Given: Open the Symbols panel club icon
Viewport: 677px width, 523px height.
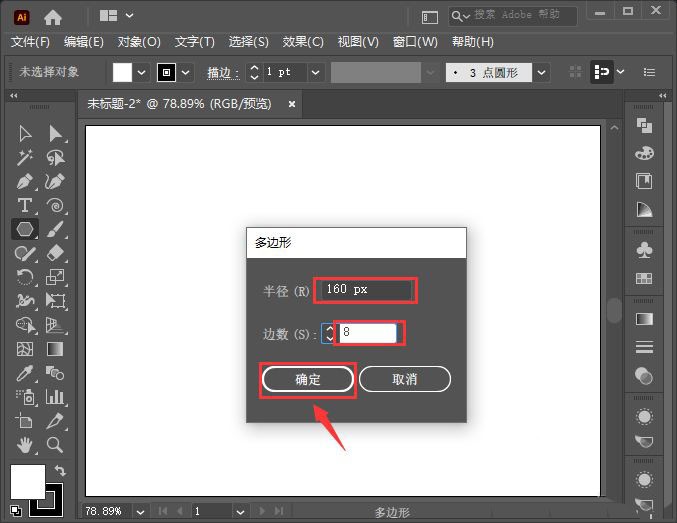Looking at the screenshot, I should pyautogui.click(x=644, y=250).
